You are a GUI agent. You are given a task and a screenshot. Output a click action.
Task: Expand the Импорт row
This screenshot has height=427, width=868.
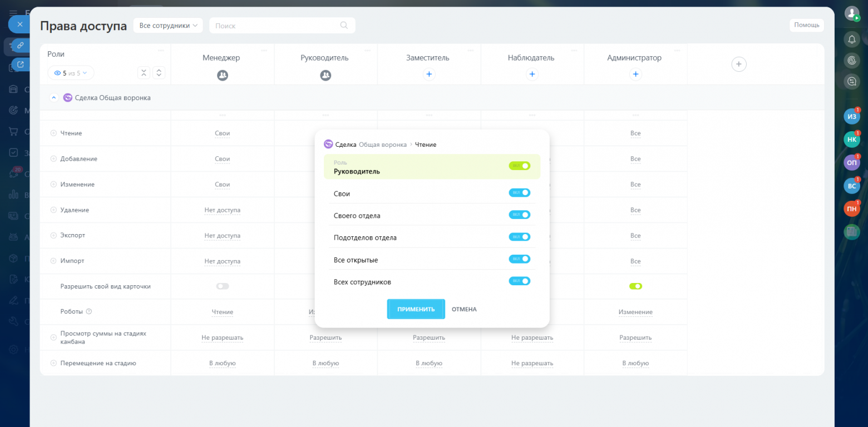53,261
